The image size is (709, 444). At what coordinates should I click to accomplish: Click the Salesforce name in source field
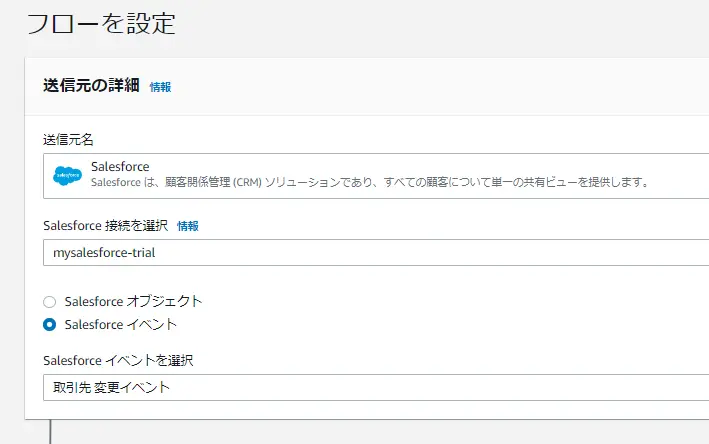120,166
